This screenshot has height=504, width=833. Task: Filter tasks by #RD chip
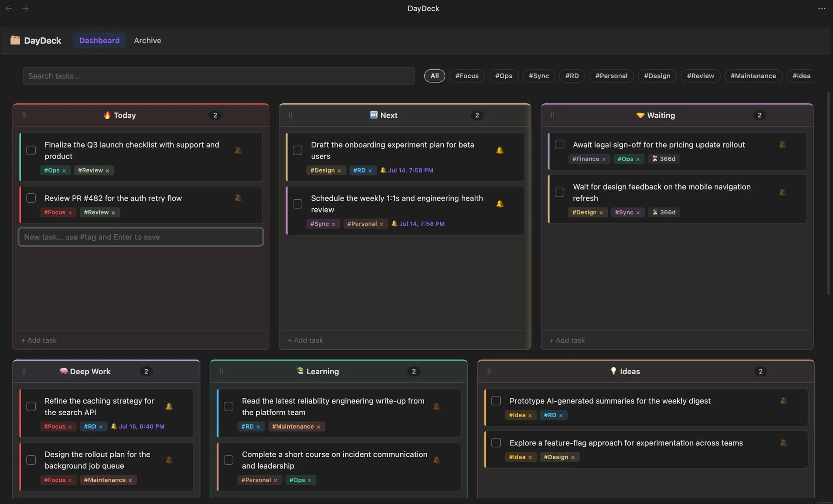tap(572, 76)
